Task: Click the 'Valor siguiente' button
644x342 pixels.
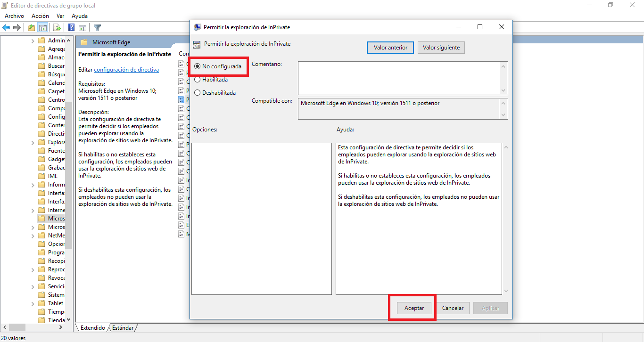Action: 442,48
